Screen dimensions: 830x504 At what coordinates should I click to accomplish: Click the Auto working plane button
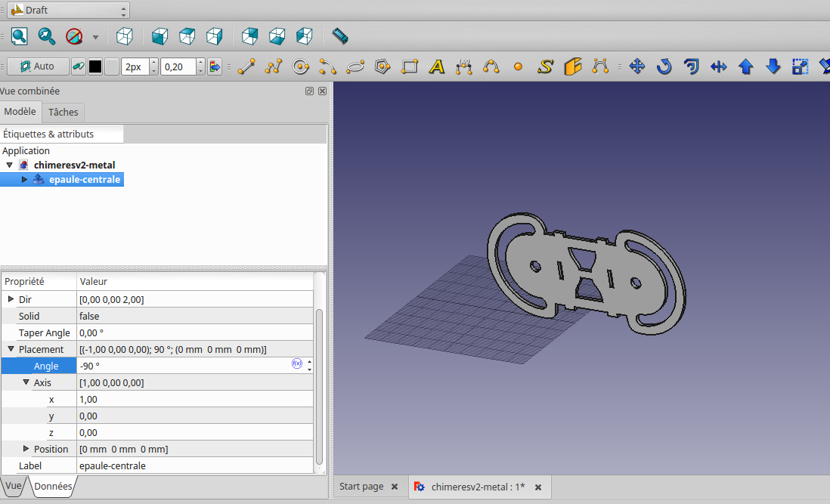pyautogui.click(x=38, y=66)
